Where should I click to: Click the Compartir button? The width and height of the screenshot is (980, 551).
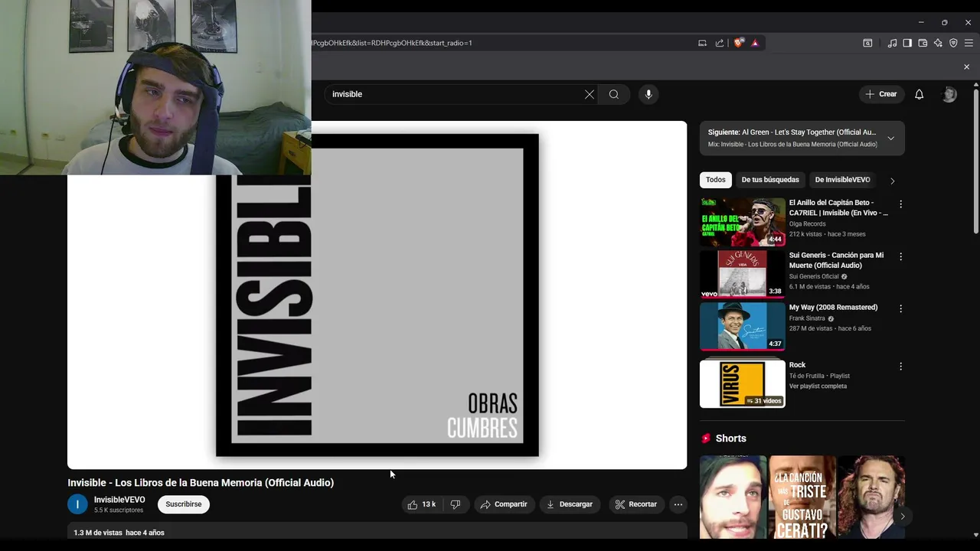tap(504, 504)
